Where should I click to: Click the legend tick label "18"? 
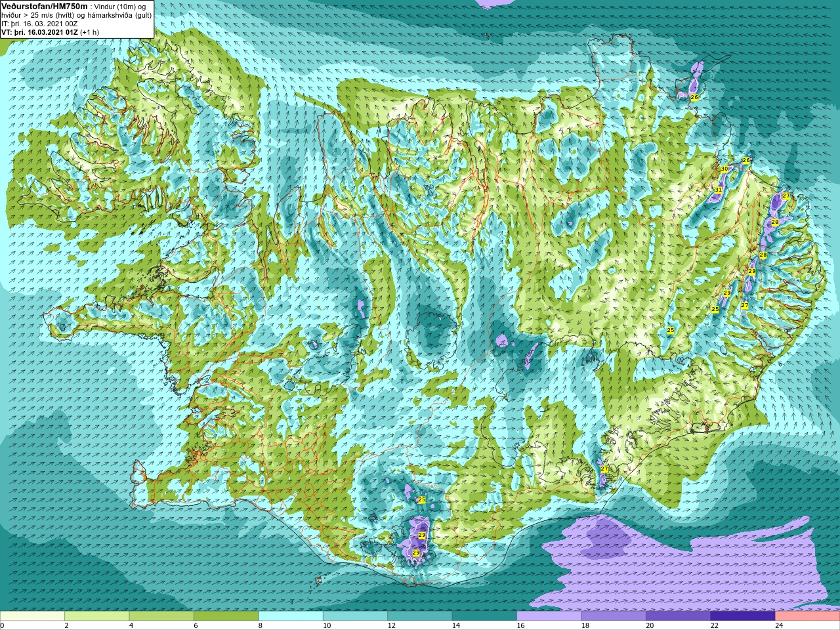pos(585,625)
